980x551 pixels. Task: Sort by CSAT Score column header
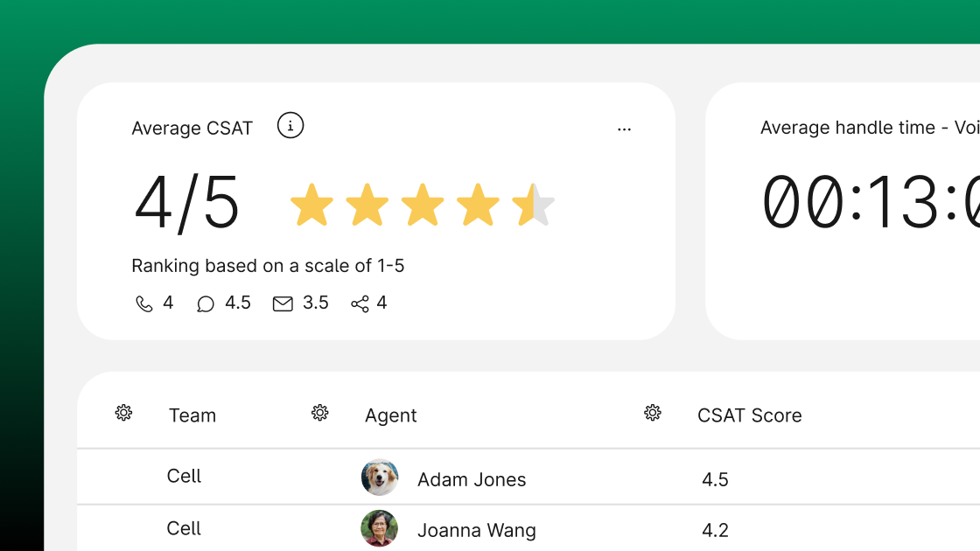749,415
